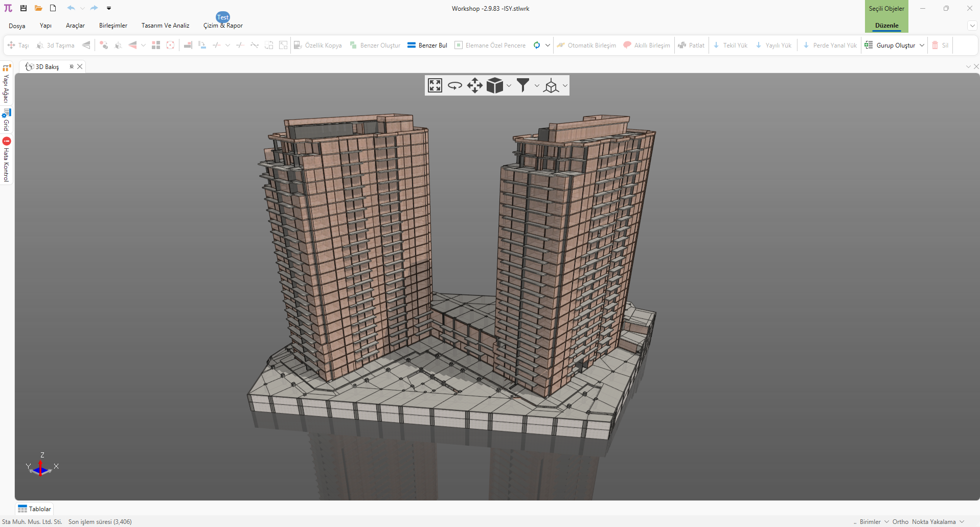Open the Tasarım Ve Analiz menu
Screen dimensions: 980x527
165,26
